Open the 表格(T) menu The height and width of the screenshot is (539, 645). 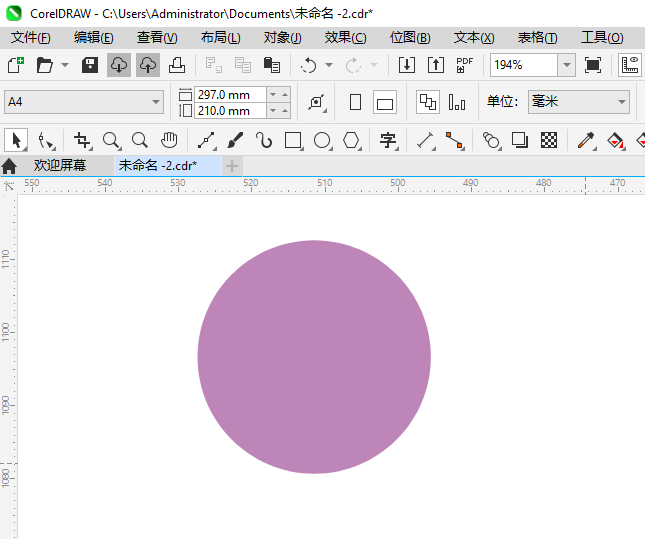tap(537, 38)
